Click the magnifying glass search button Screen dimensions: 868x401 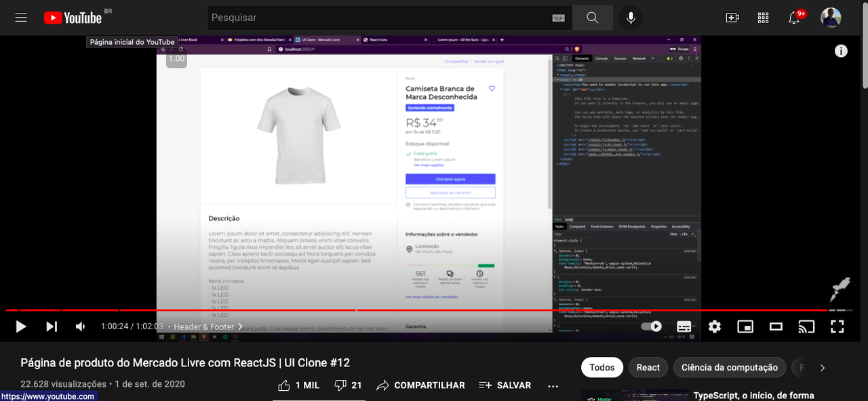[x=593, y=18]
